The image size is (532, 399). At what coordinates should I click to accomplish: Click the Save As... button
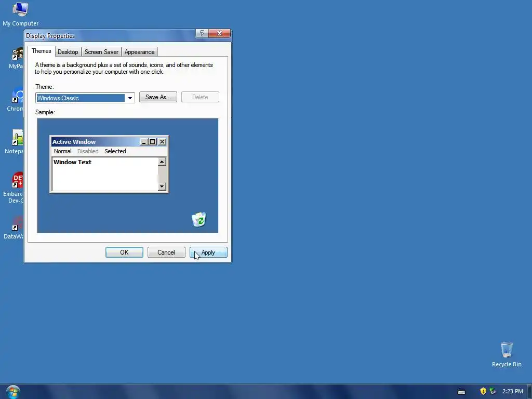[x=158, y=97]
